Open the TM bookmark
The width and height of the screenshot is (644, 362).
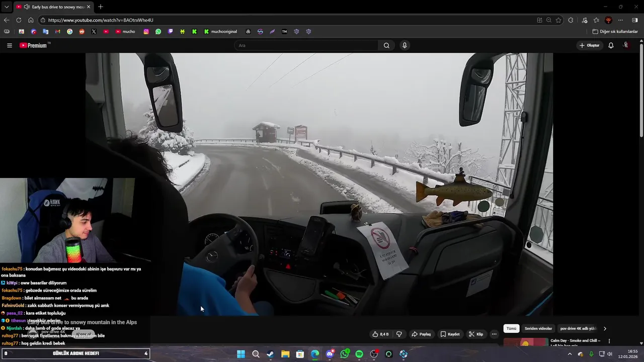point(284,31)
